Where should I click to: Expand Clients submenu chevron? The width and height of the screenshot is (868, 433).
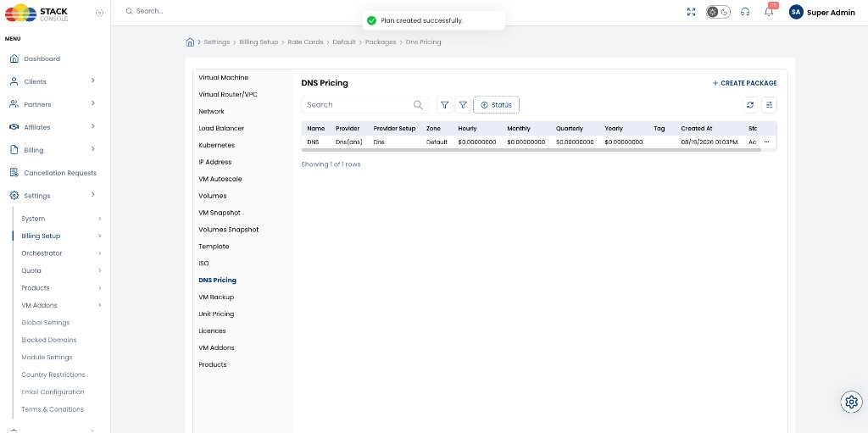[x=93, y=80]
